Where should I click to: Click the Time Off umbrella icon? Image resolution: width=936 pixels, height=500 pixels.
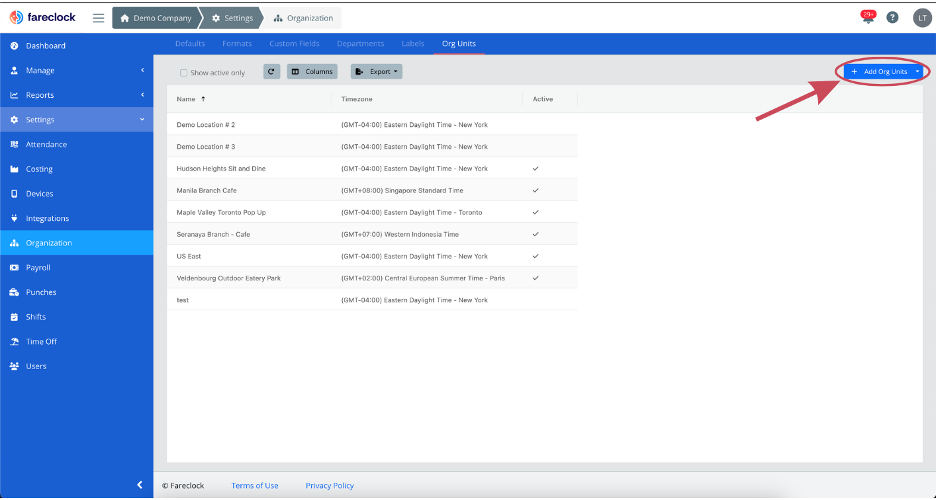click(x=14, y=342)
